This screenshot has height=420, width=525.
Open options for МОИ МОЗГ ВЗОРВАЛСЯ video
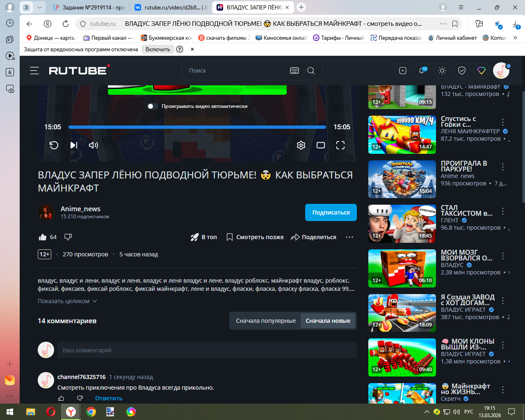tap(503, 256)
